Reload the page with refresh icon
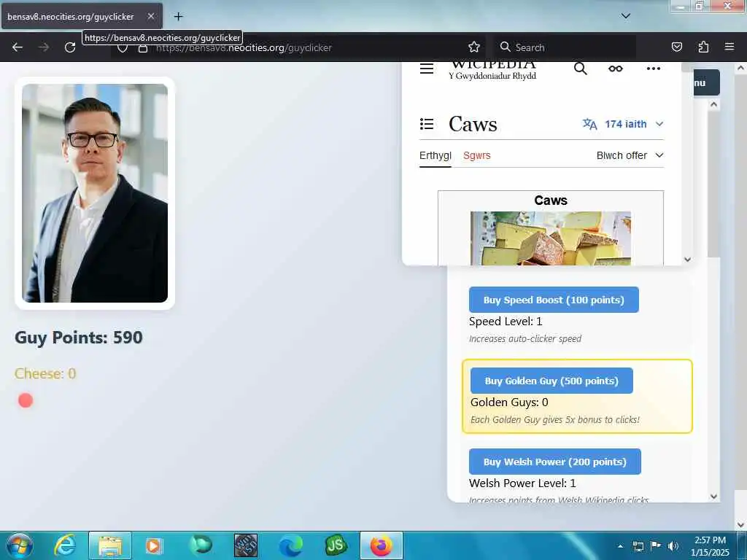Image resolution: width=747 pixels, height=560 pixels. coord(70,47)
